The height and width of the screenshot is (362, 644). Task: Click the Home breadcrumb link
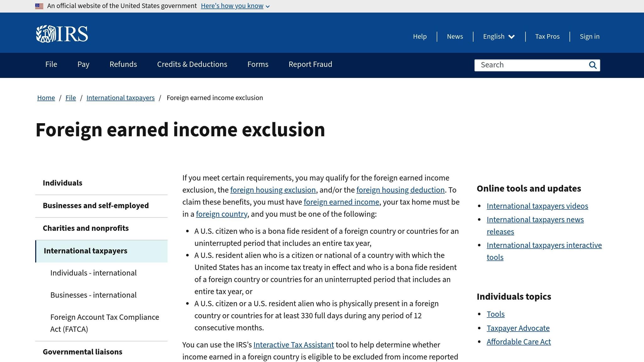[x=46, y=98]
